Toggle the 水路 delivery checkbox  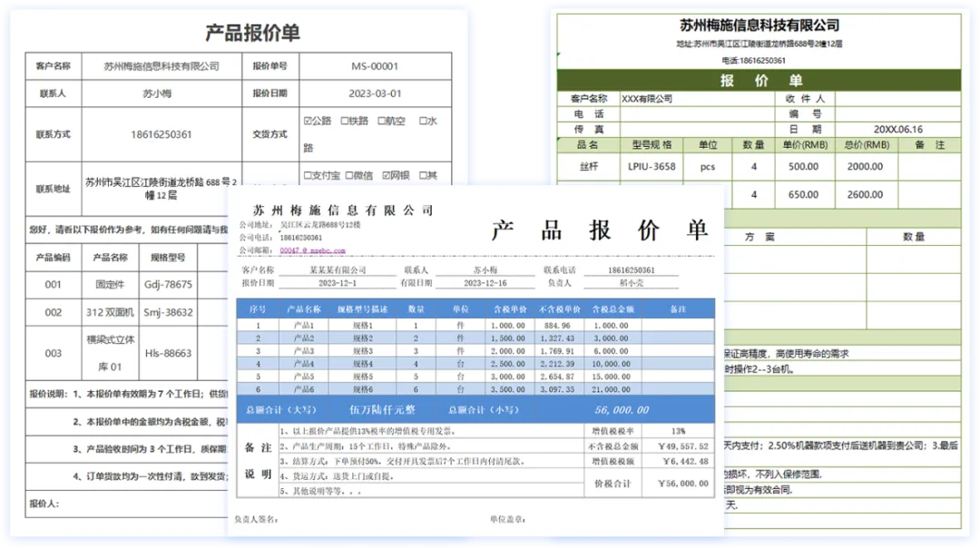pos(423,121)
